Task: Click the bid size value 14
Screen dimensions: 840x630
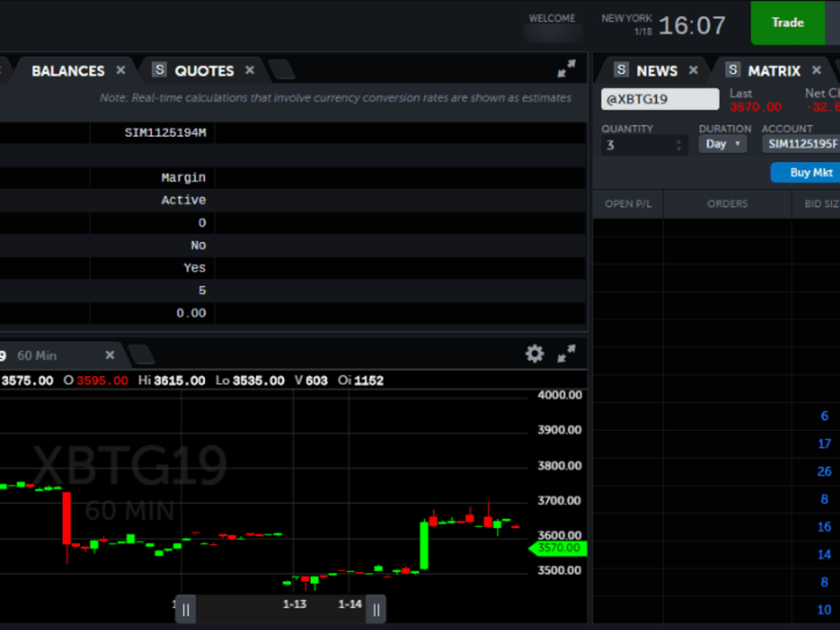Action: pyautogui.click(x=824, y=554)
